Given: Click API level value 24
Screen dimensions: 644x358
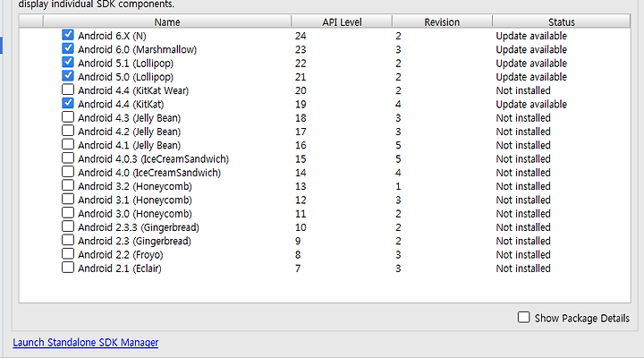Looking at the screenshot, I should 301,36.
